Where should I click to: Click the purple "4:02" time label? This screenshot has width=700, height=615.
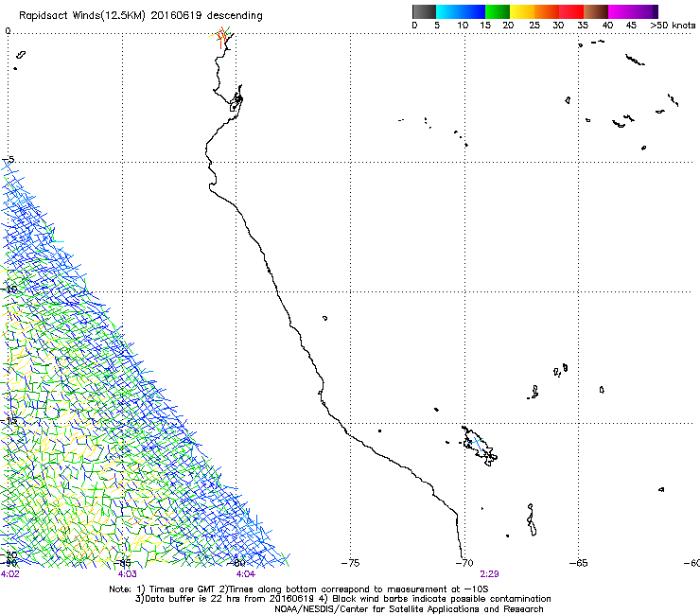(10, 574)
